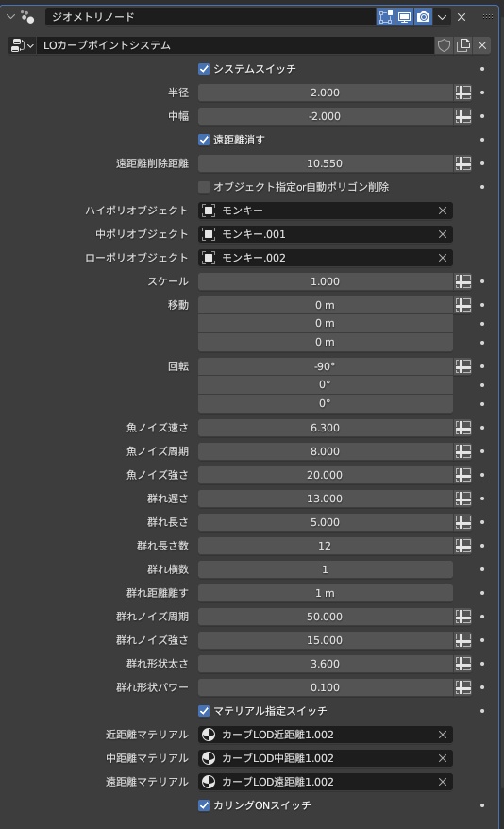Toggle attribute input for 中幅
The height and width of the screenshot is (829, 504).
pos(463,116)
